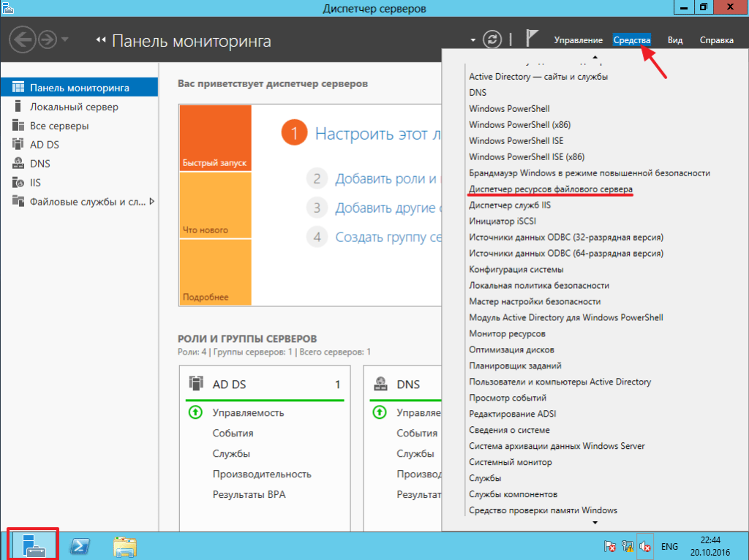Open Windows PowerShell ISE from menu
This screenshot has width=749, height=560.
(516, 140)
